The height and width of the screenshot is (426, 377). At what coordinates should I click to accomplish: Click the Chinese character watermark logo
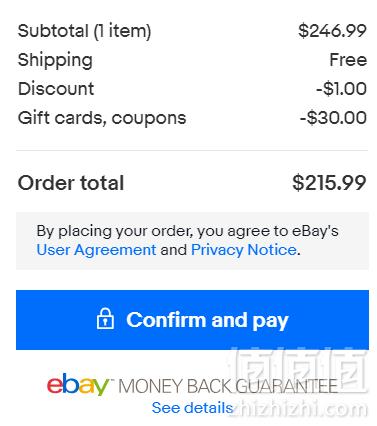[299, 370]
